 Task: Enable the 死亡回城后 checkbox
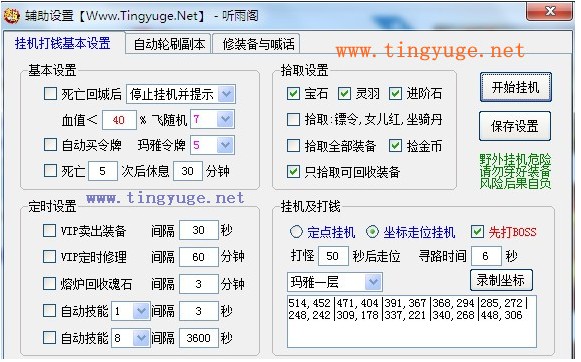tap(50, 94)
